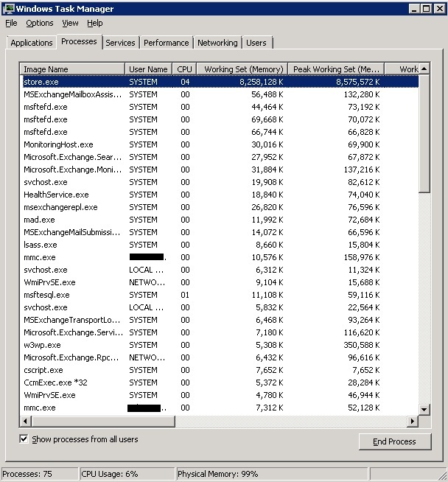Click the Physical Memory: 99% status entry

coord(272,474)
